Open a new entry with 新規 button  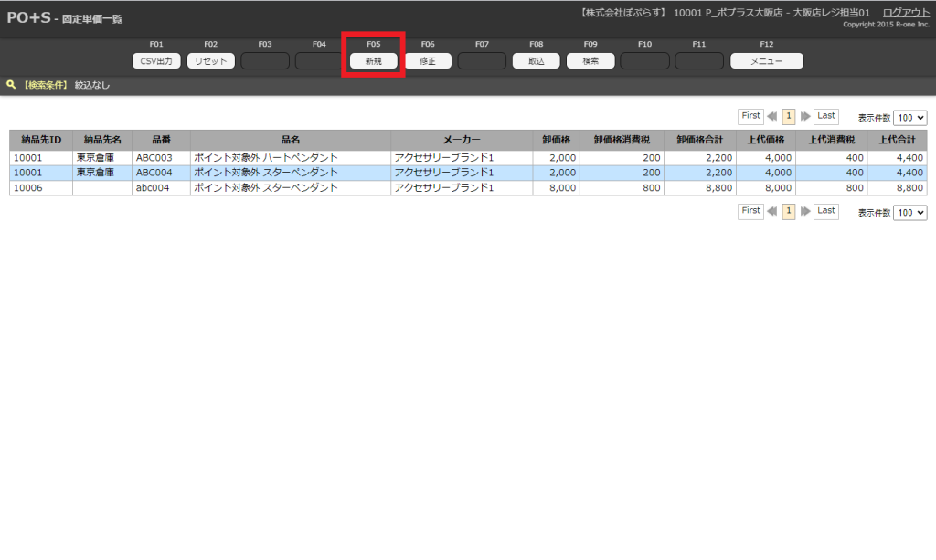(x=373, y=61)
